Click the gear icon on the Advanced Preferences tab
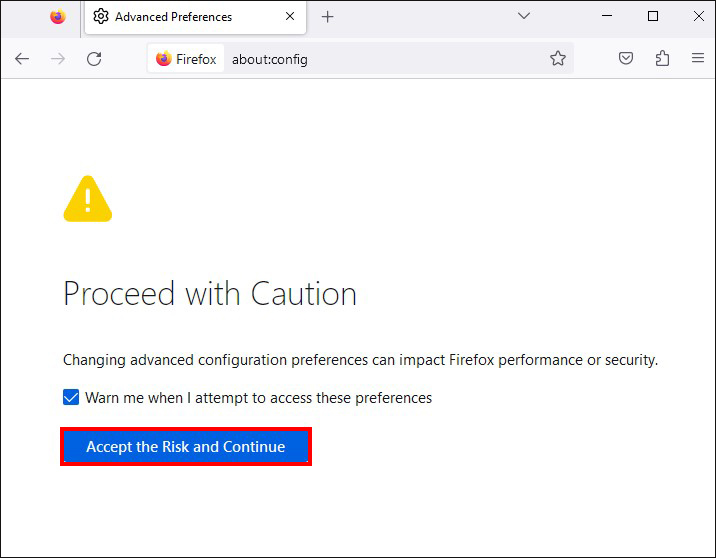The image size is (716, 558). click(101, 17)
